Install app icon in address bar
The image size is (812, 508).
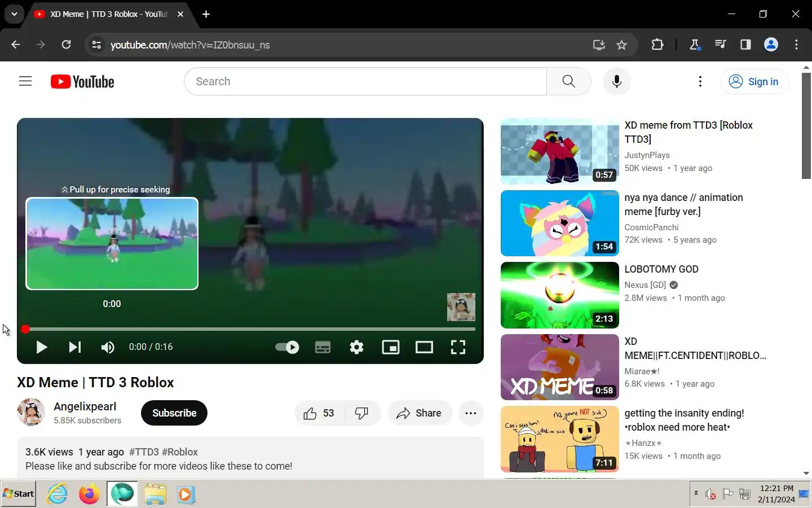coord(599,45)
